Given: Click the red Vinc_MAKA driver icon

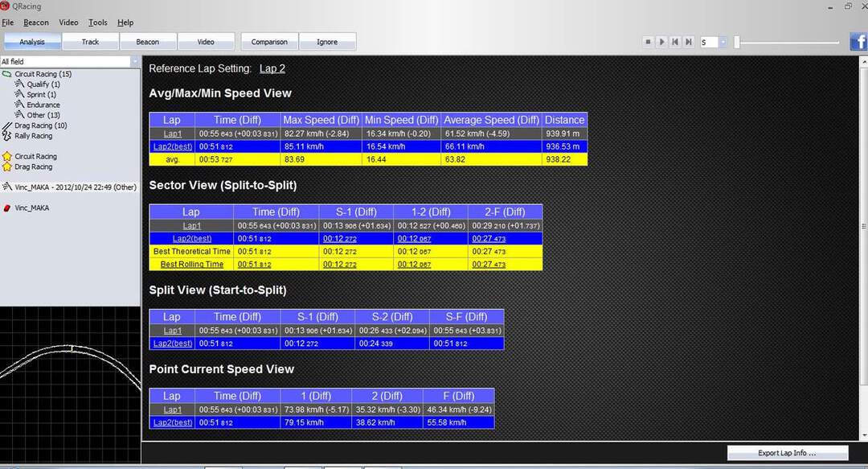Looking at the screenshot, I should 7,208.
